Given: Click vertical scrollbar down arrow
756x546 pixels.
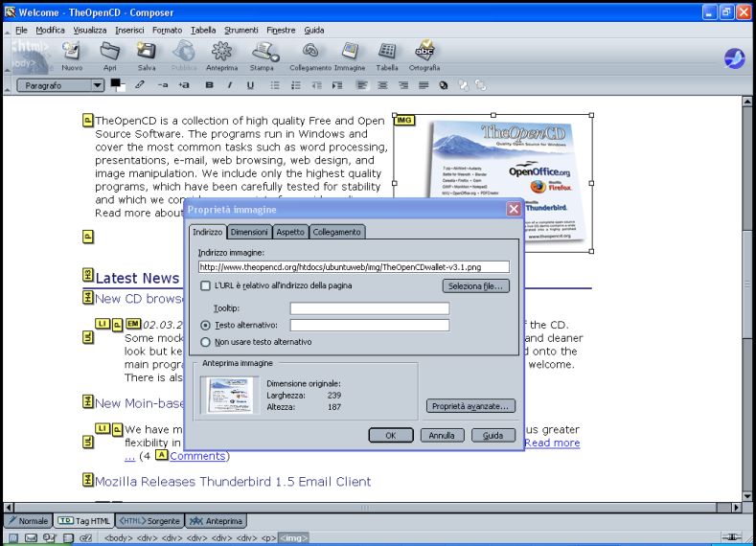Looking at the screenshot, I should pyautogui.click(x=747, y=496).
